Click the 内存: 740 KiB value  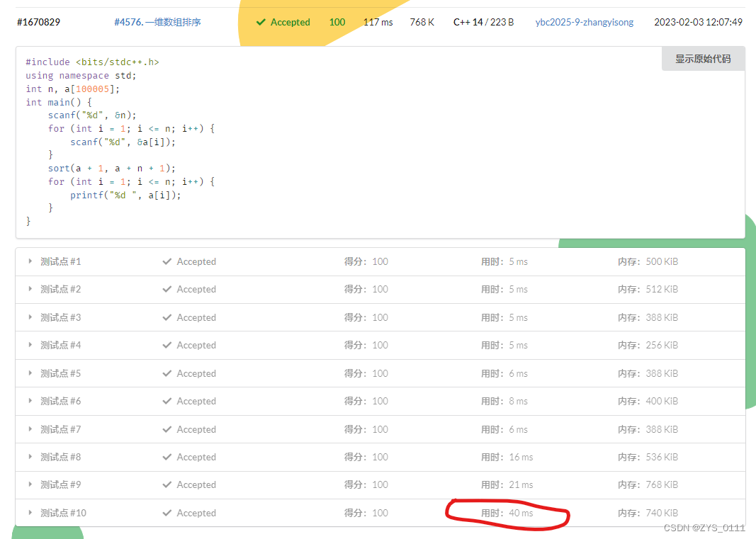pyautogui.click(x=648, y=513)
